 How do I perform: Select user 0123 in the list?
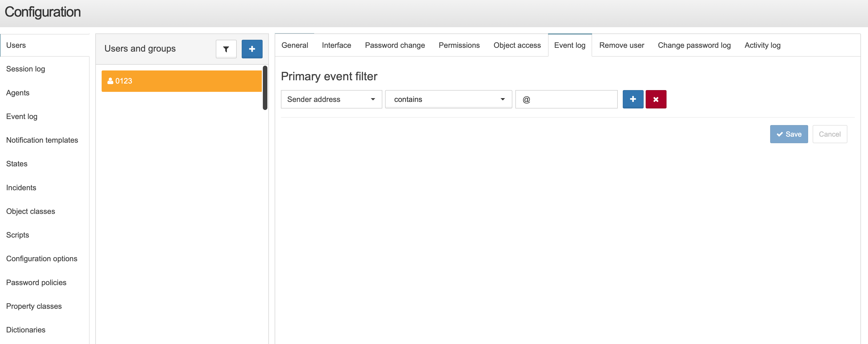[182, 81]
